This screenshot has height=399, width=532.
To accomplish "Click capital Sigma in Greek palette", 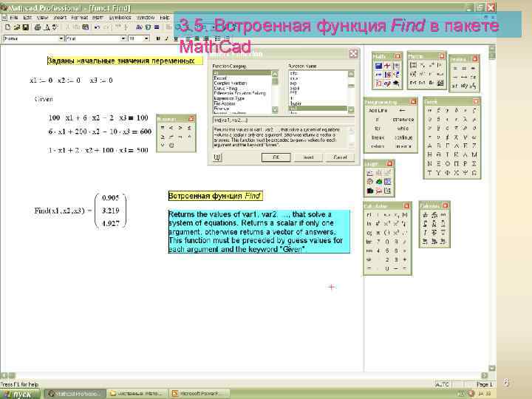I will [474, 163].
